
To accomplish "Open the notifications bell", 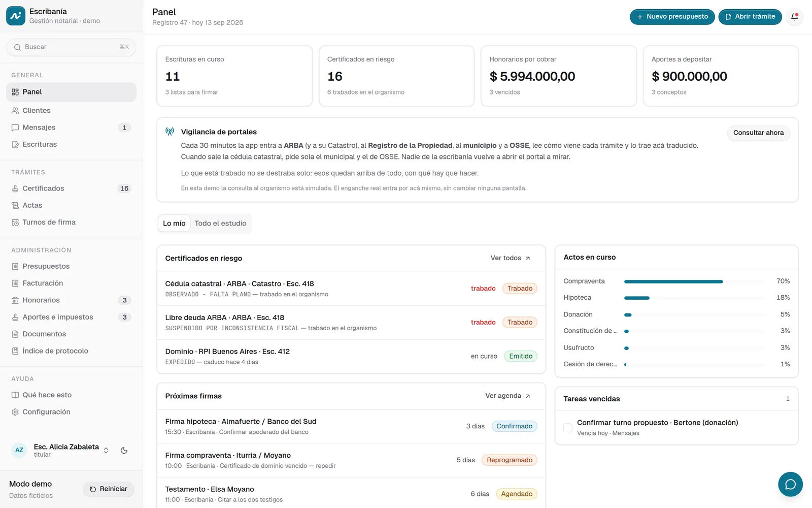I will (794, 17).
